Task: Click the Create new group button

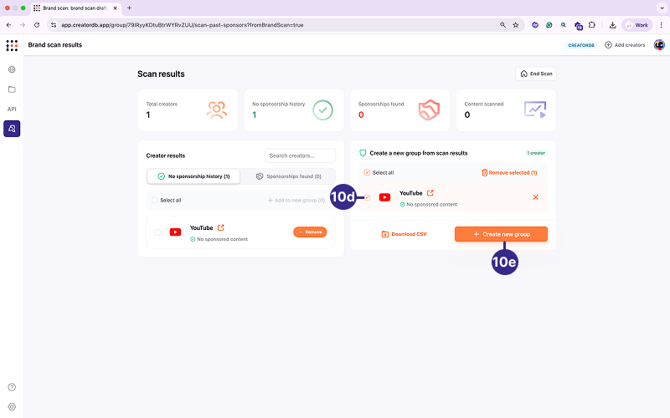Action: coord(501,234)
